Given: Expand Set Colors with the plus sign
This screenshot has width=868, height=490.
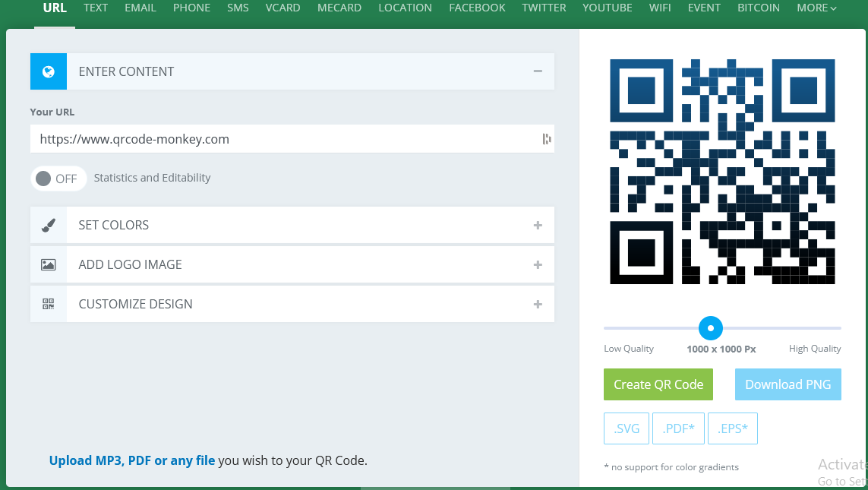Looking at the screenshot, I should [x=538, y=226].
